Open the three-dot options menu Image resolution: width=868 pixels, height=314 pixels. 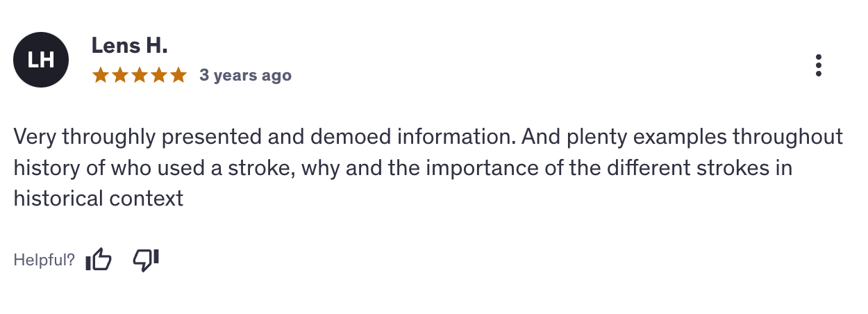coord(819,65)
